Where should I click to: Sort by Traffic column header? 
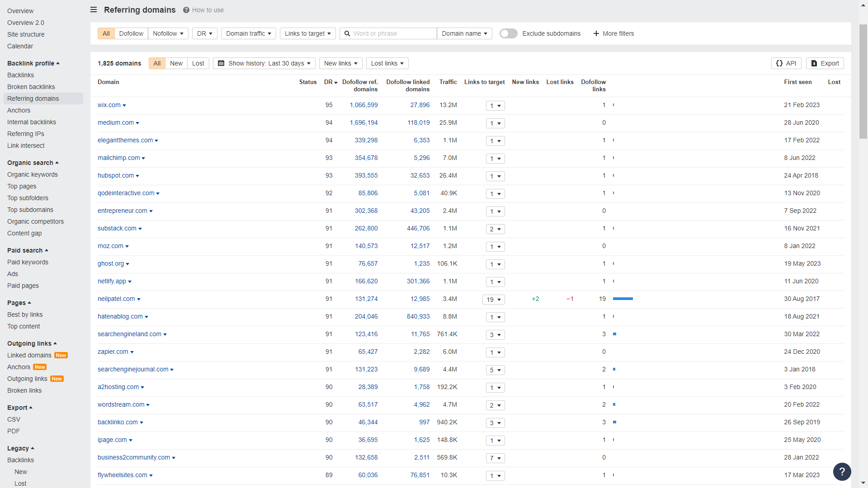(448, 82)
